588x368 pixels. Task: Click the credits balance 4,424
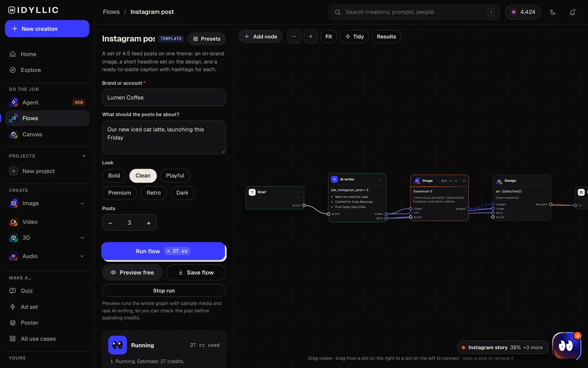(523, 12)
